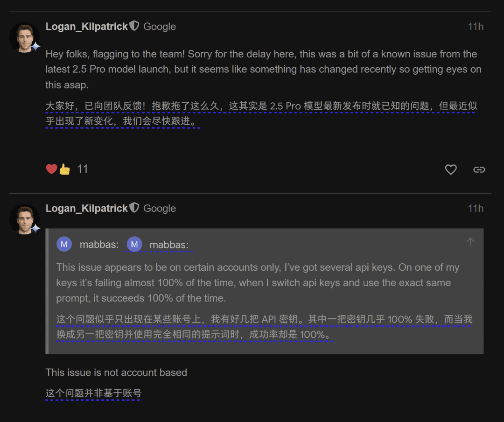The height and width of the screenshot is (422, 504).
Task: Click the first post's Logan_Kilpatrick avatar photo
Action: tap(24, 37)
